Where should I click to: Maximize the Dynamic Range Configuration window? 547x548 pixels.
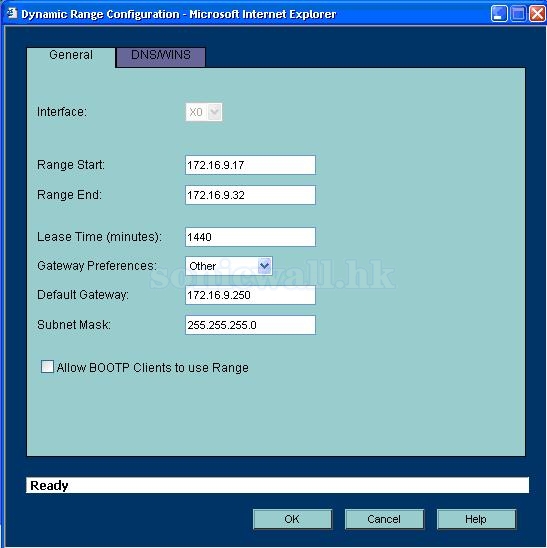tap(518, 14)
